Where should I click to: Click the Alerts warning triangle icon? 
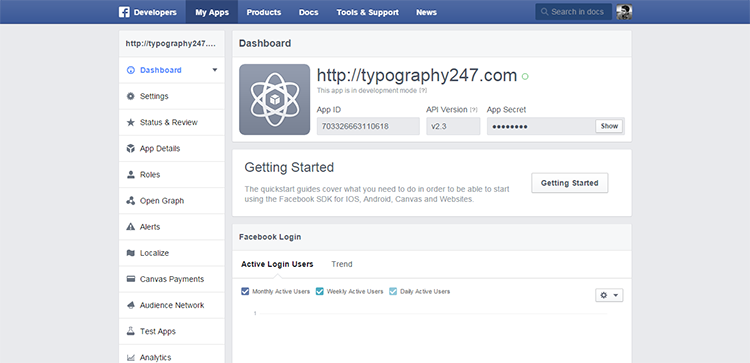tap(131, 227)
